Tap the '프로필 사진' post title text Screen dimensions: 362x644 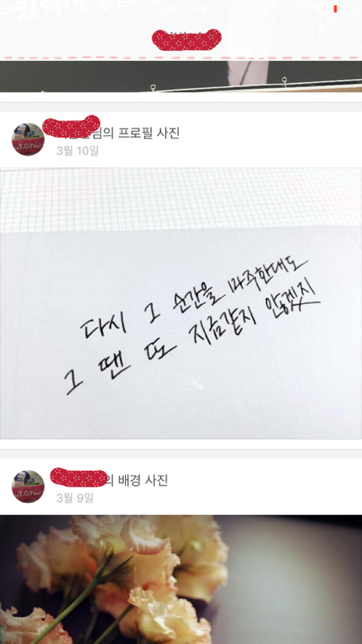point(149,133)
